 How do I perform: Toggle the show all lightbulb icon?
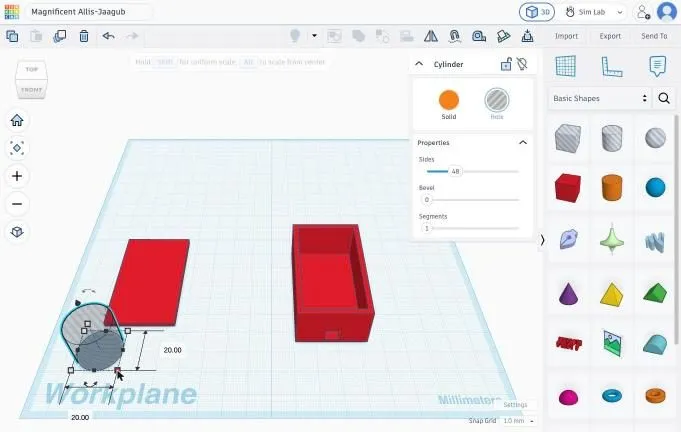click(295, 36)
